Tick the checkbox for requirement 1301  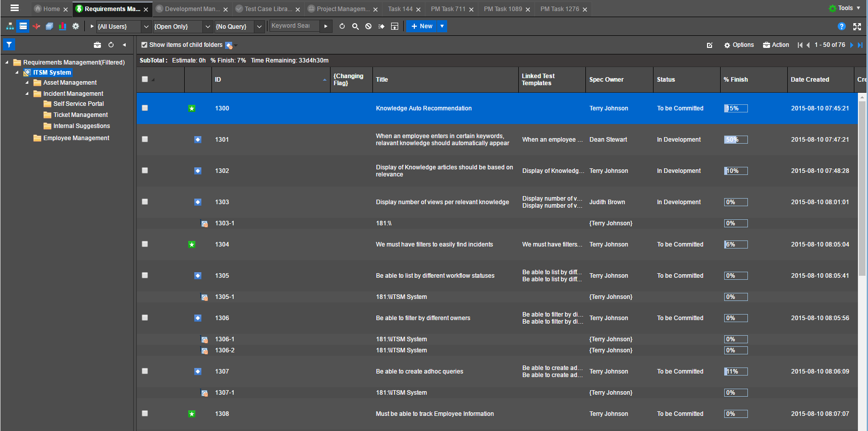[145, 139]
